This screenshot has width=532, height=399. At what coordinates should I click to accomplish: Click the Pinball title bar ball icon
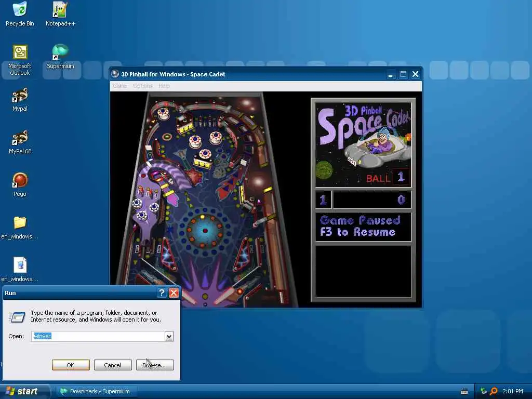coord(115,74)
